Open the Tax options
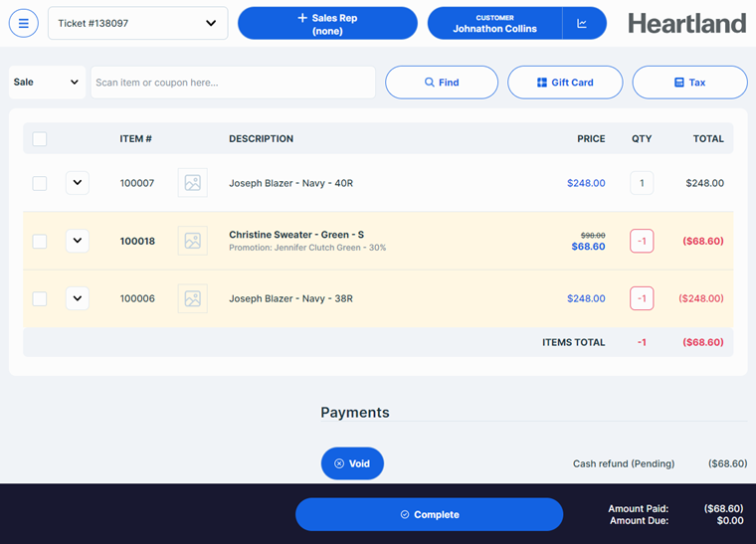Viewport: 756px width, 544px height. (x=689, y=83)
